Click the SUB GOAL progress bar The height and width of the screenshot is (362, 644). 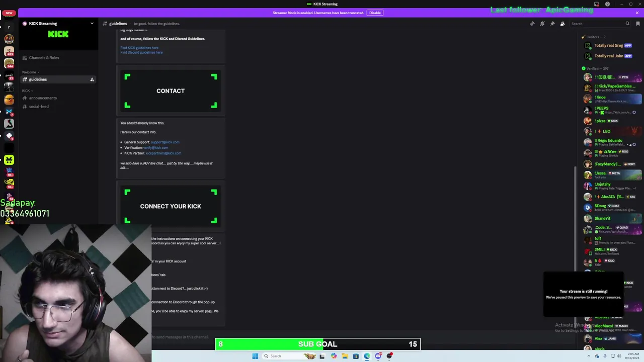click(317, 344)
